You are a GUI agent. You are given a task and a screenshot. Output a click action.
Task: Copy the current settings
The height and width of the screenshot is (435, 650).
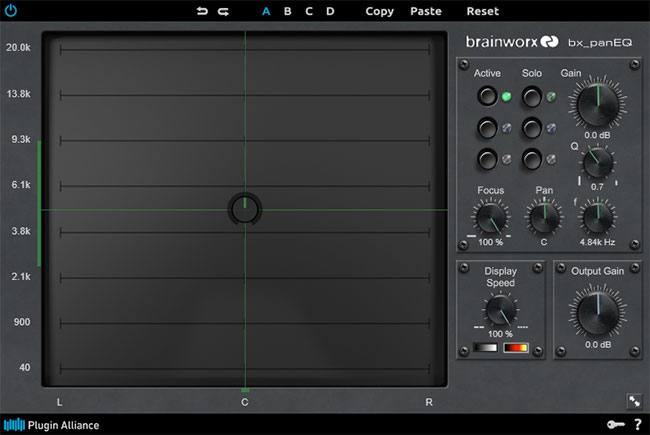379,12
